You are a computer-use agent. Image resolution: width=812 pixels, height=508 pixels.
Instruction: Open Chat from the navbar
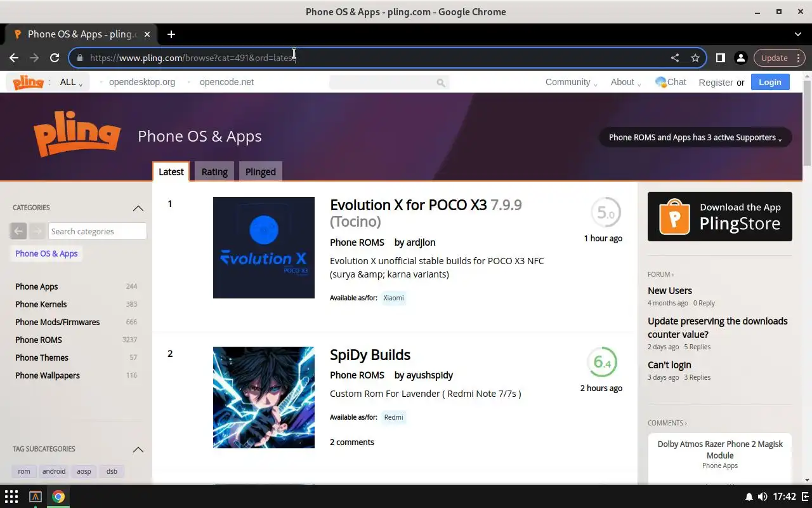click(671, 82)
